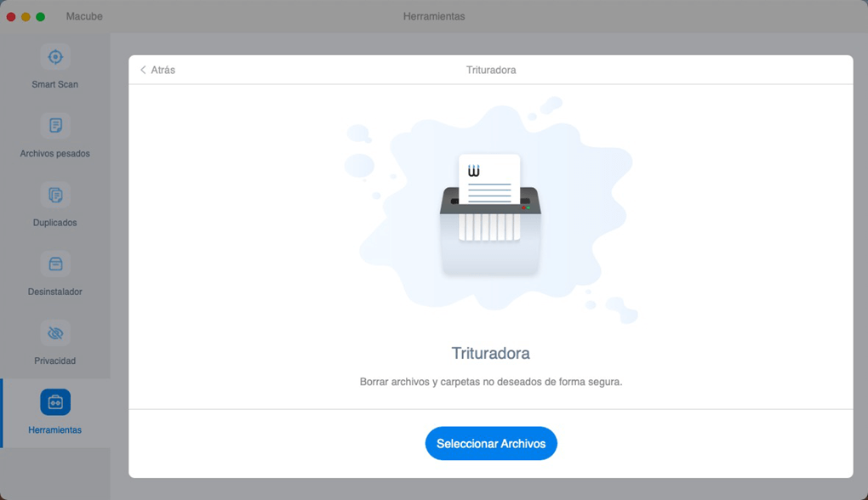Click the Duplicados label
This screenshot has height=500, width=868.
coord(54,222)
